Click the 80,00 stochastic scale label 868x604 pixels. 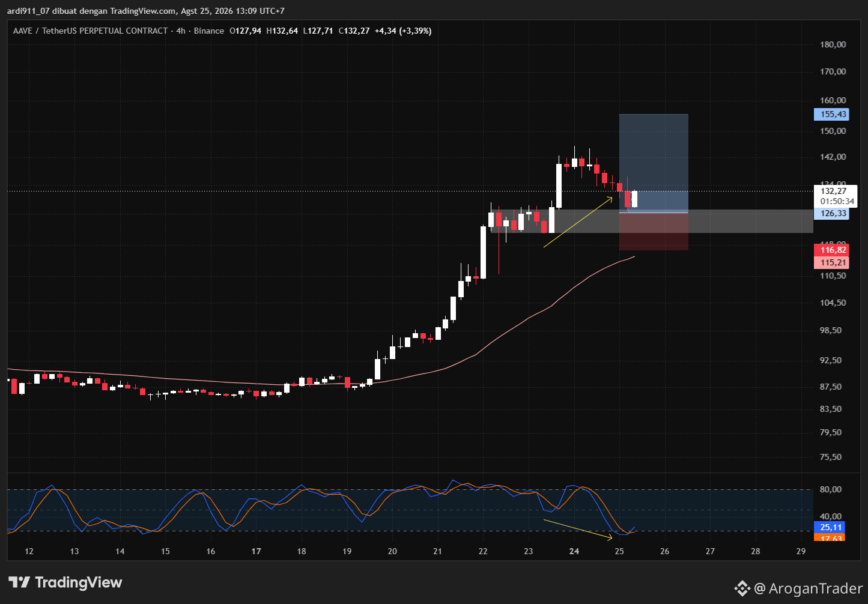coord(831,489)
